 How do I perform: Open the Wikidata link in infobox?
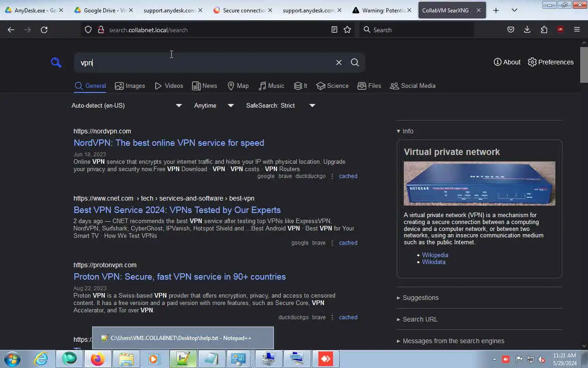(x=434, y=262)
